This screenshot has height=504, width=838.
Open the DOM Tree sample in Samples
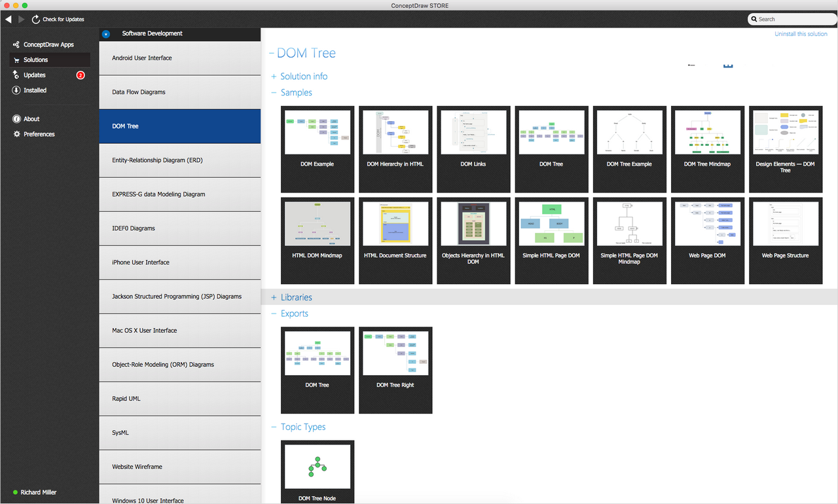tap(551, 149)
